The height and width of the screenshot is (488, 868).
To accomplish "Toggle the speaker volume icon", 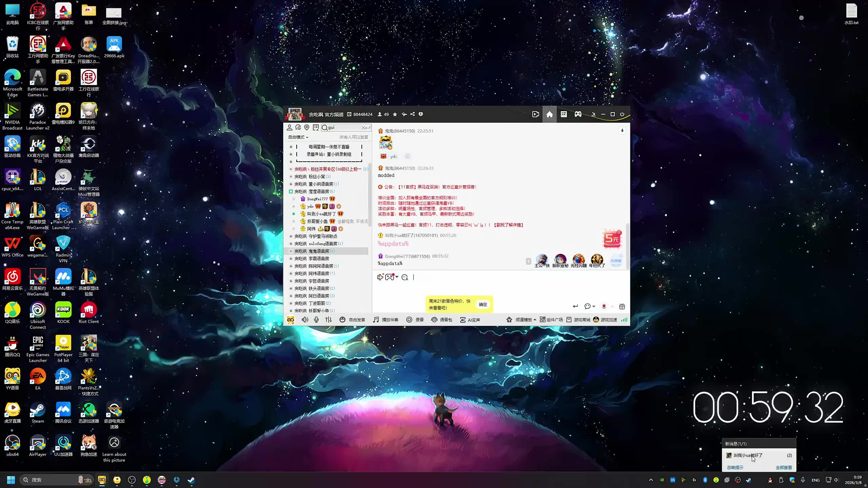I will click(x=305, y=320).
